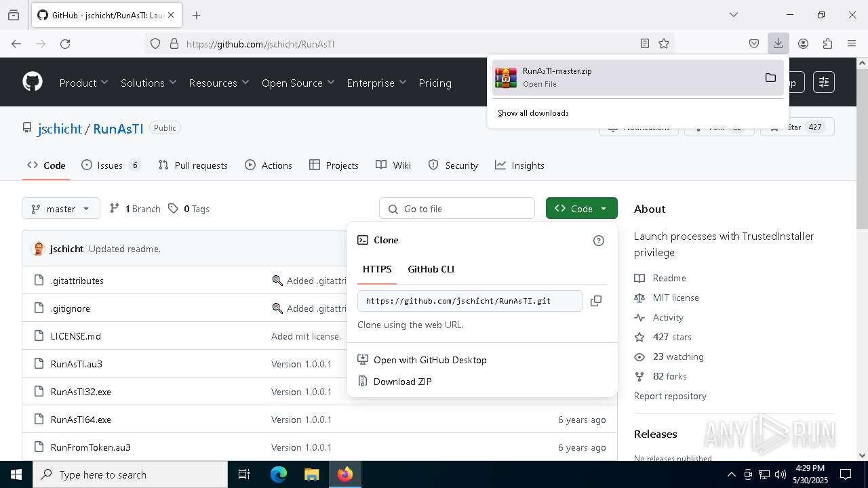This screenshot has width=868, height=488.
Task: Expand the Solutions navigation menu
Action: point(149,83)
